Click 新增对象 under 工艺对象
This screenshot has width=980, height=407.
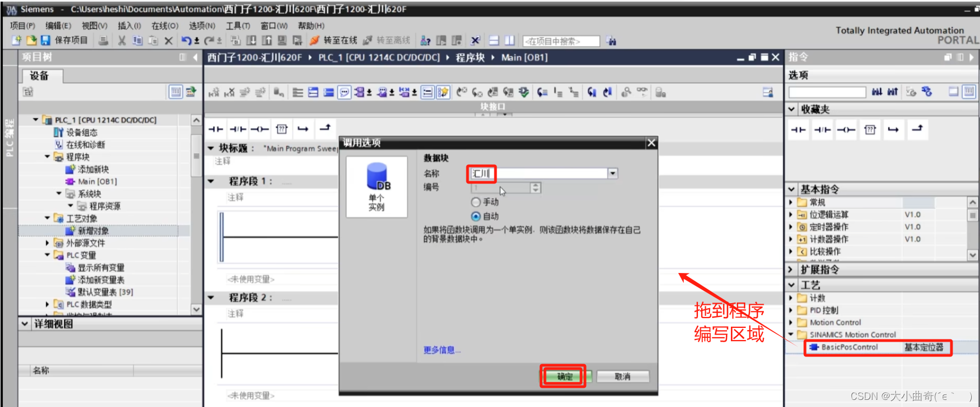[93, 231]
